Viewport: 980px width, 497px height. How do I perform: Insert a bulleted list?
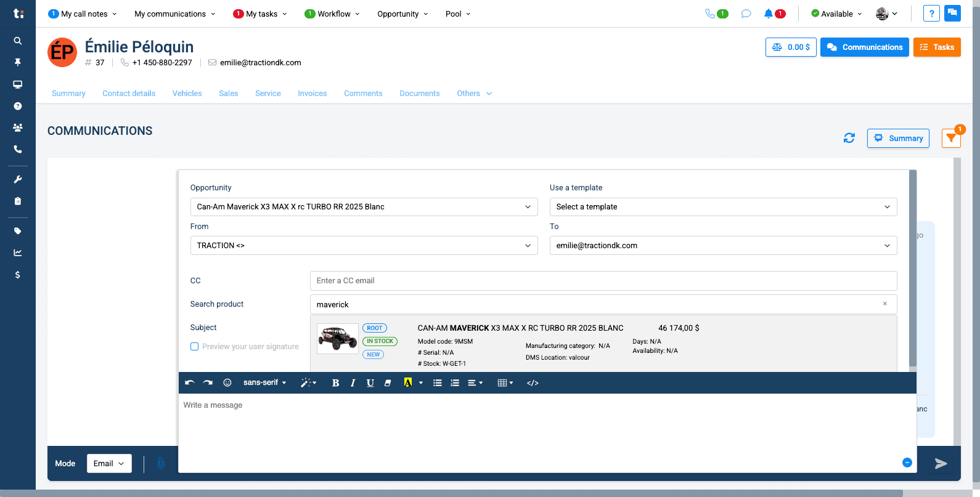[438, 383]
